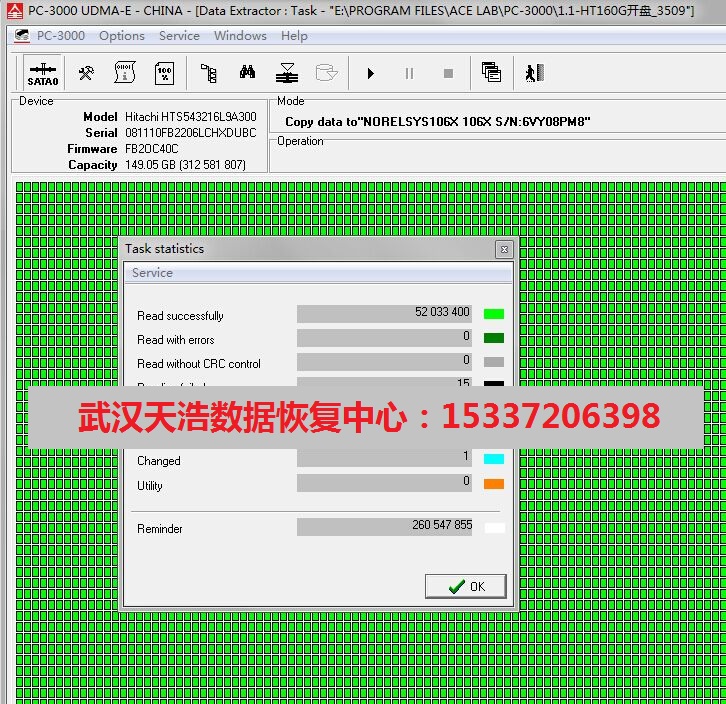726x704 pixels.
Task: Click the bright green Read successfully swatch
Action: tap(493, 313)
